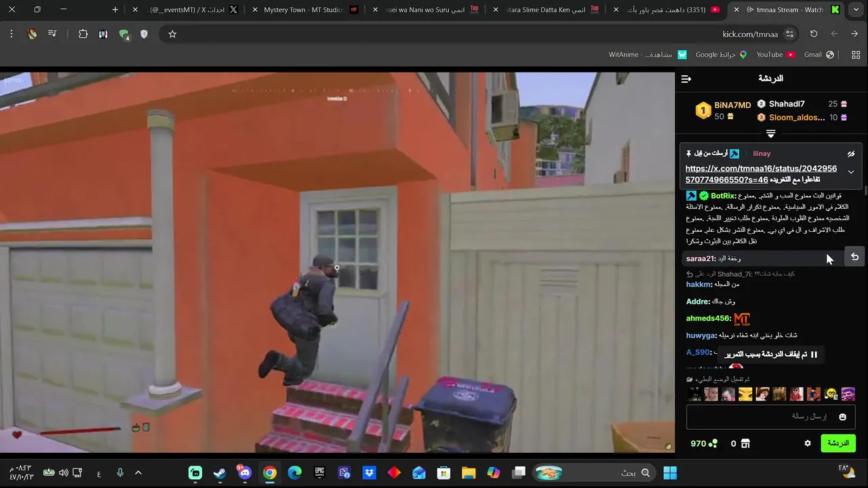
Task: Open the browser three-dot menu
Action: (12, 34)
